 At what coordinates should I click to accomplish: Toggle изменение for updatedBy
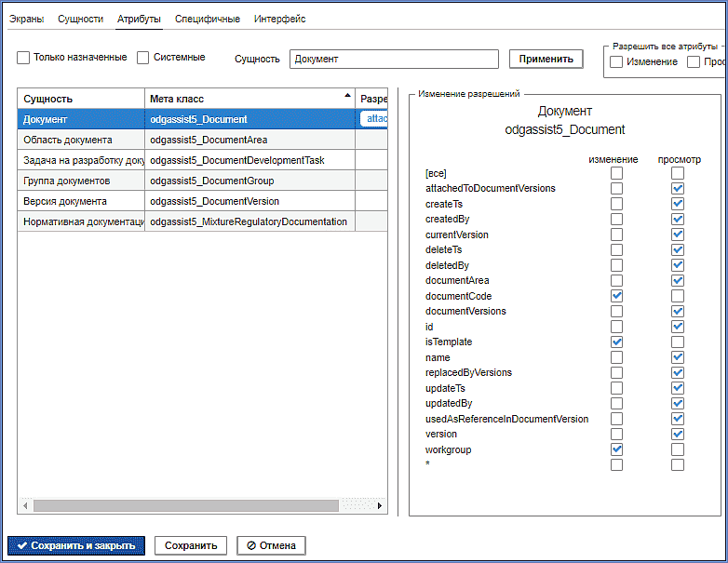click(616, 403)
